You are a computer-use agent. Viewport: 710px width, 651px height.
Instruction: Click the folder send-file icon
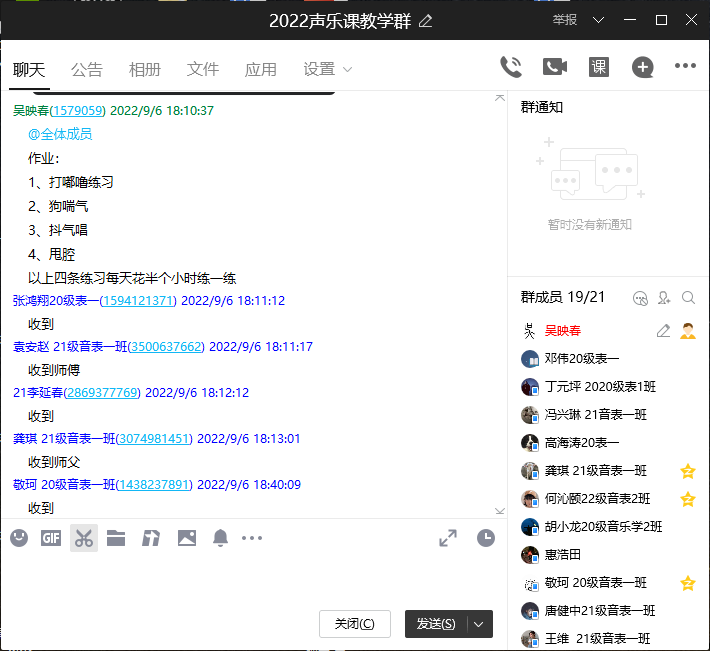[x=116, y=538]
